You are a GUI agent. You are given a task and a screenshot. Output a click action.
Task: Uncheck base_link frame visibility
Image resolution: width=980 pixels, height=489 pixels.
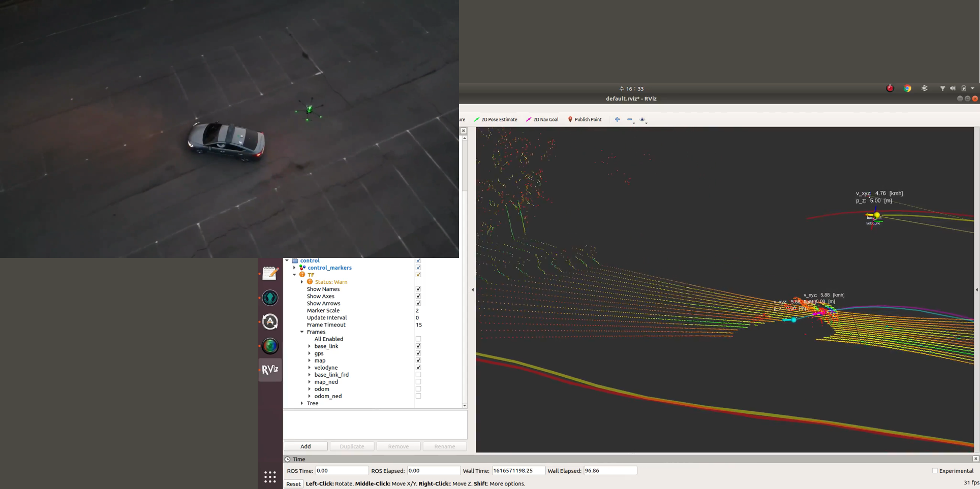coord(418,346)
